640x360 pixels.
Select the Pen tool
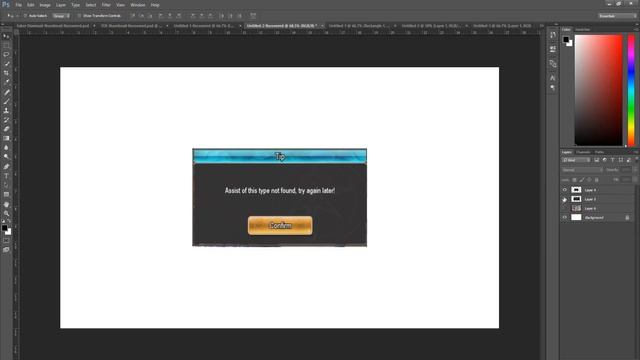point(6,167)
